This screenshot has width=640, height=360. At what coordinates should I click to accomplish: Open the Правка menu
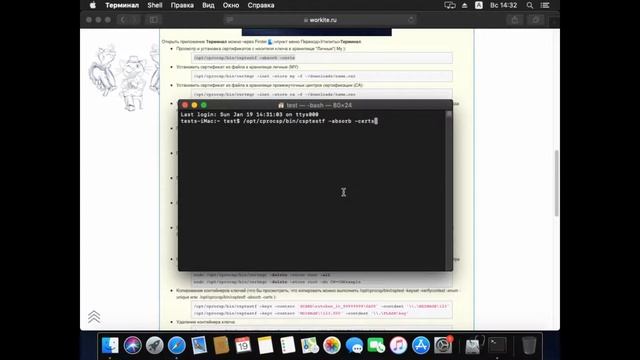tap(182, 5)
